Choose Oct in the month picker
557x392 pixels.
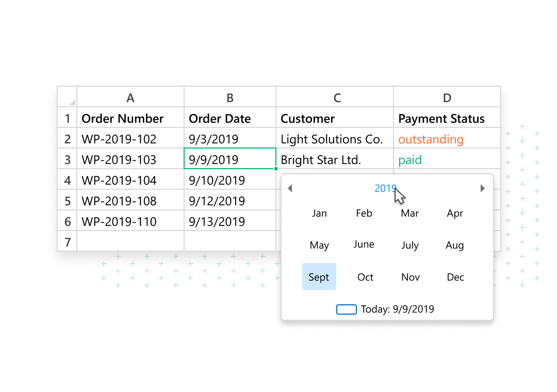click(x=365, y=277)
